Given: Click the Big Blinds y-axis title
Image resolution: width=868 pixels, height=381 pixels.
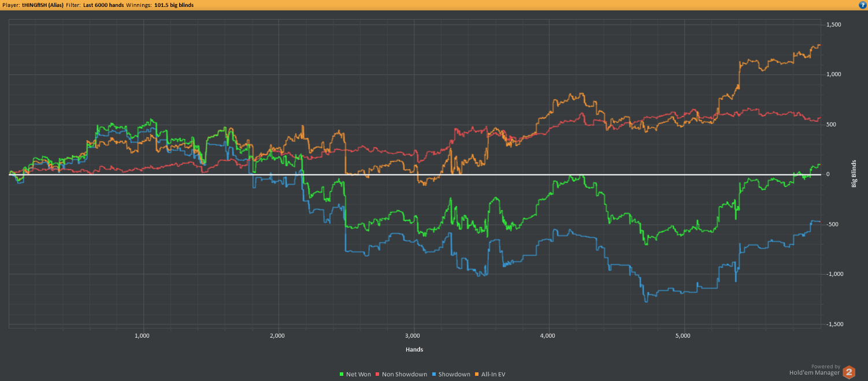Looking at the screenshot, I should pos(854,174).
